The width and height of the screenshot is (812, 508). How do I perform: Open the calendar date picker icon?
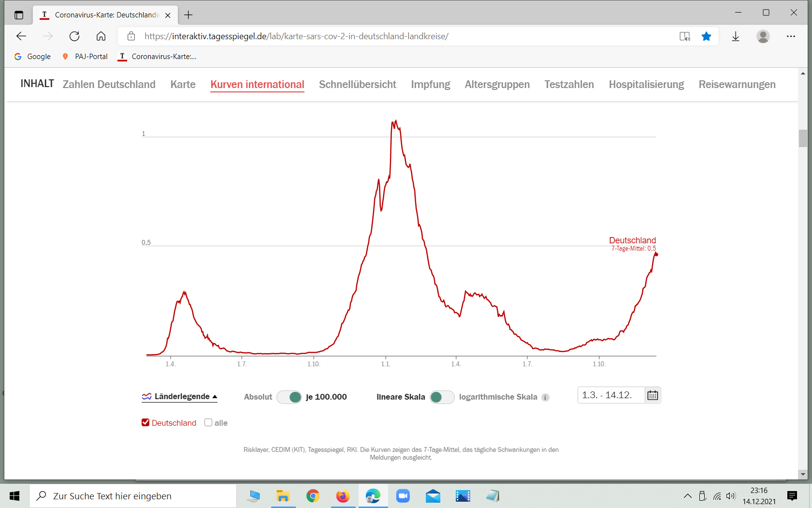pos(652,395)
